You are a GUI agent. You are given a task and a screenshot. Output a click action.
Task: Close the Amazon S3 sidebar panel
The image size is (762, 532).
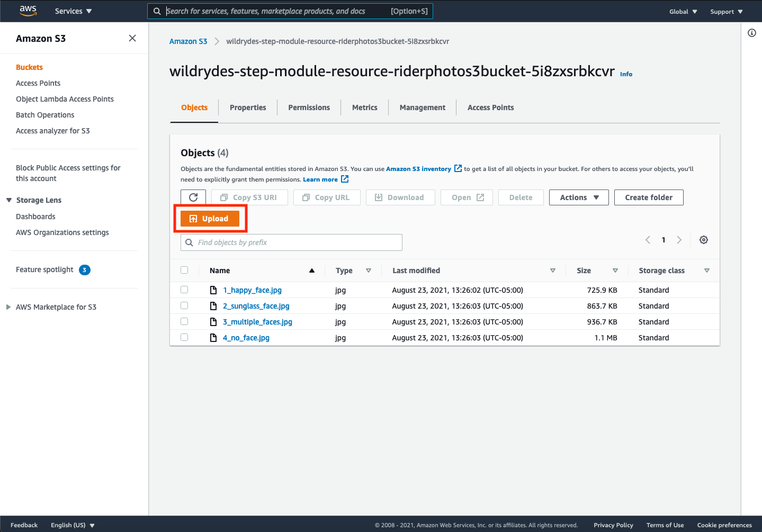pos(132,38)
